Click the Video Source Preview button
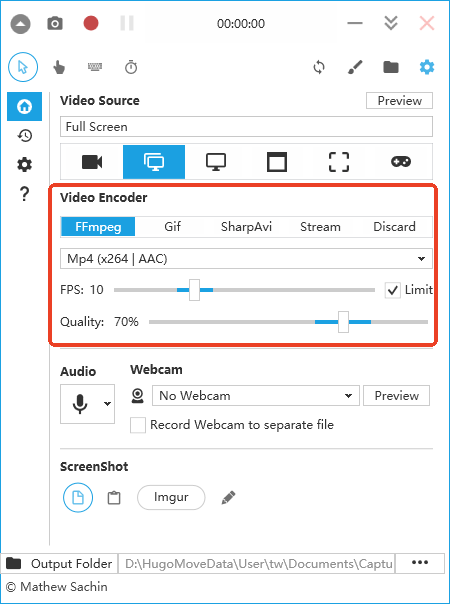Image resolution: width=450 pixels, height=604 pixels. point(399,101)
